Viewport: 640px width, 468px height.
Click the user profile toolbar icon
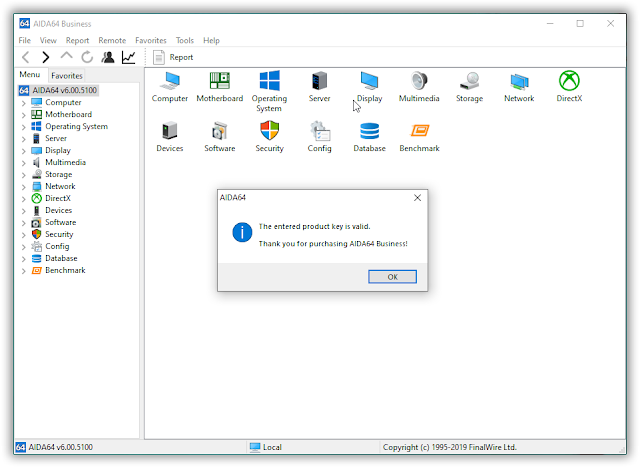pyautogui.click(x=108, y=57)
